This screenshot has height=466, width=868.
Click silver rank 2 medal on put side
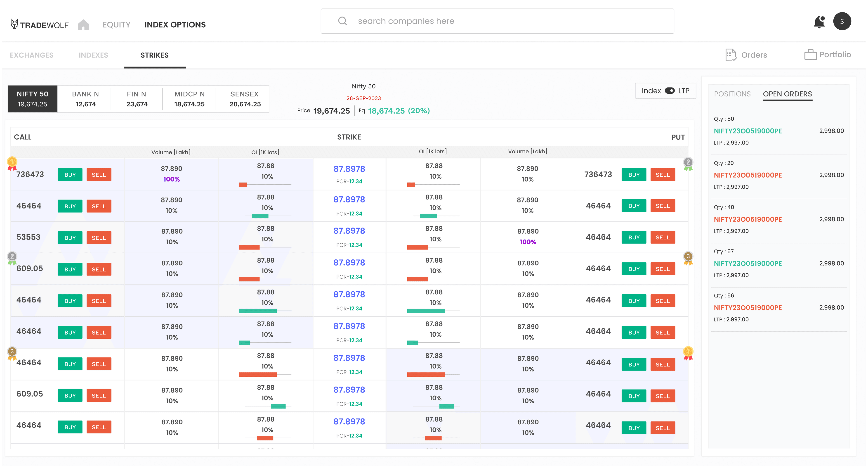coord(688,164)
